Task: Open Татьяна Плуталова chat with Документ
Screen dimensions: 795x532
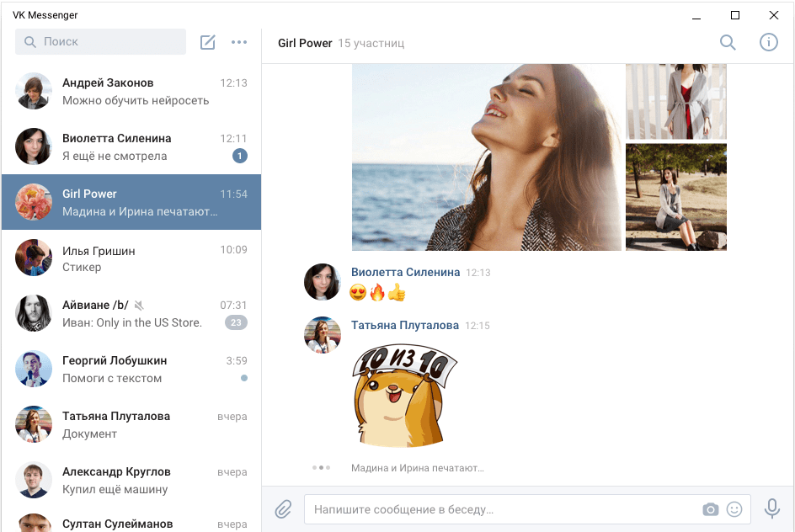Action: pyautogui.click(x=131, y=424)
